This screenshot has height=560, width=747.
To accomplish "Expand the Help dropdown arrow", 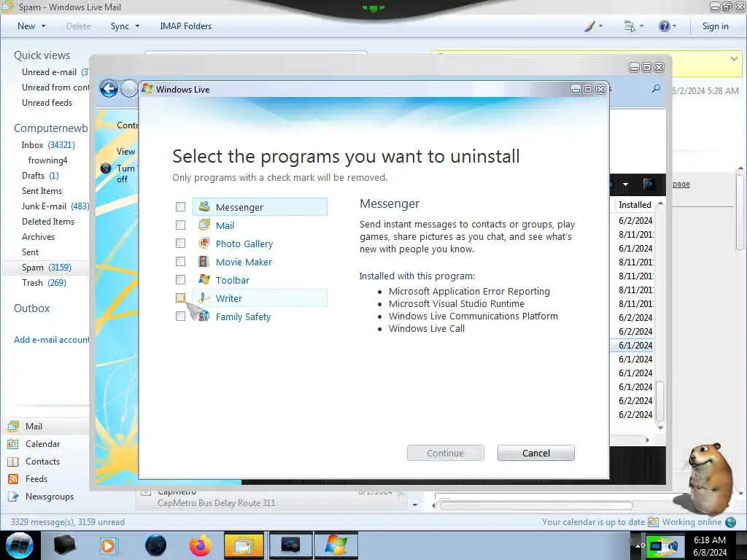I will 673,26.
